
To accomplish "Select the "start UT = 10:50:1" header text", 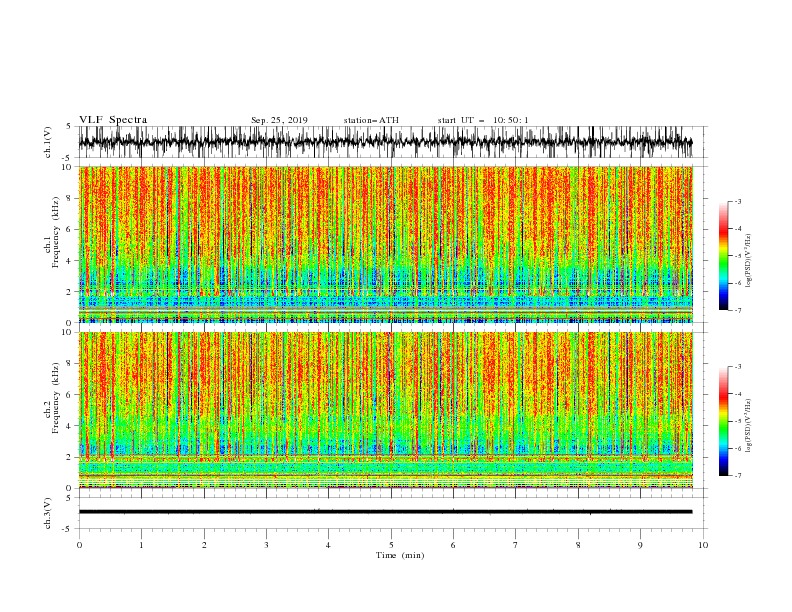I will [483, 120].
